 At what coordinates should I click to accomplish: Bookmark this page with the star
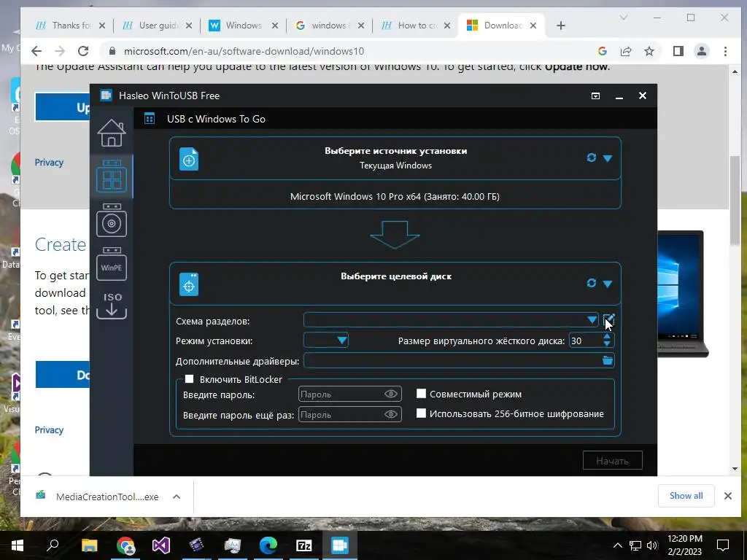tap(649, 51)
